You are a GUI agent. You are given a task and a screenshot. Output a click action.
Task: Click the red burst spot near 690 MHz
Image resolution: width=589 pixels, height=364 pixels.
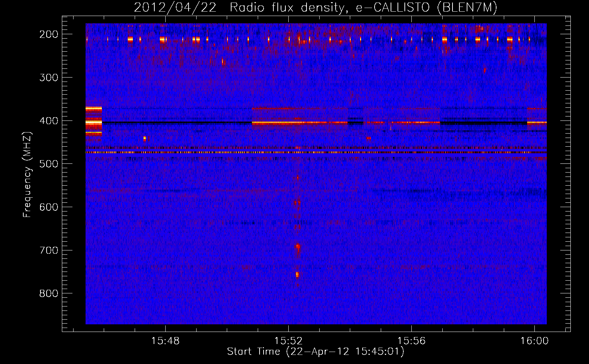298,247
